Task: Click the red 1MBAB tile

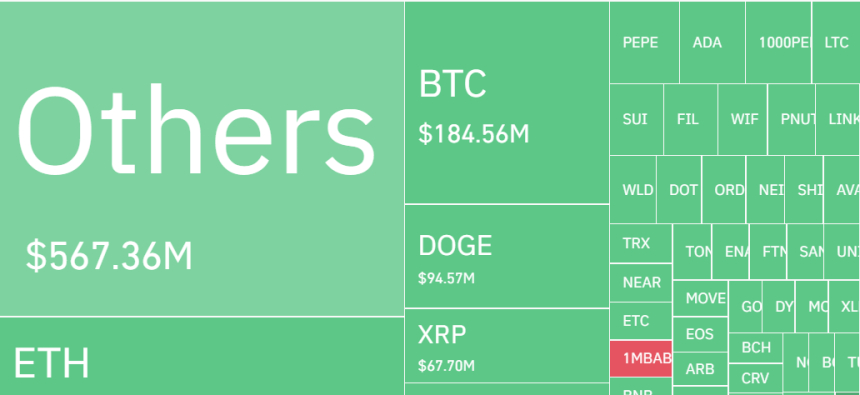Action: pyautogui.click(x=641, y=358)
